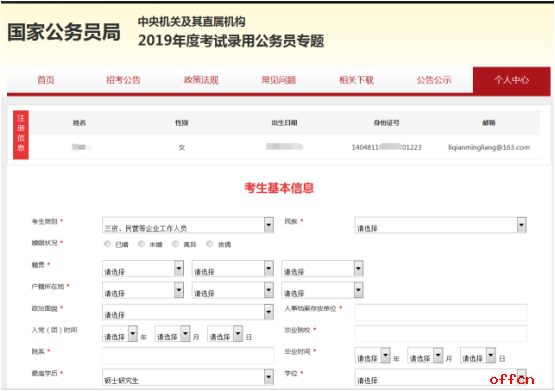Click the 院系 text input box

[188, 356]
